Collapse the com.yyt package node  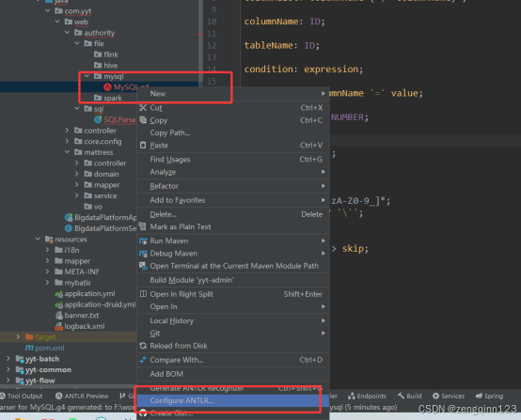pyautogui.click(x=48, y=11)
